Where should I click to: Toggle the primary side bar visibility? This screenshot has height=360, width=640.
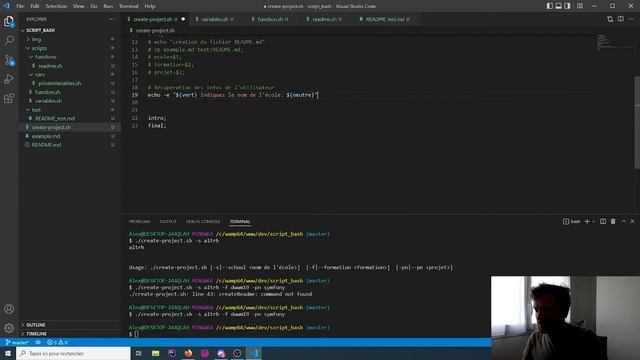click(x=550, y=6)
